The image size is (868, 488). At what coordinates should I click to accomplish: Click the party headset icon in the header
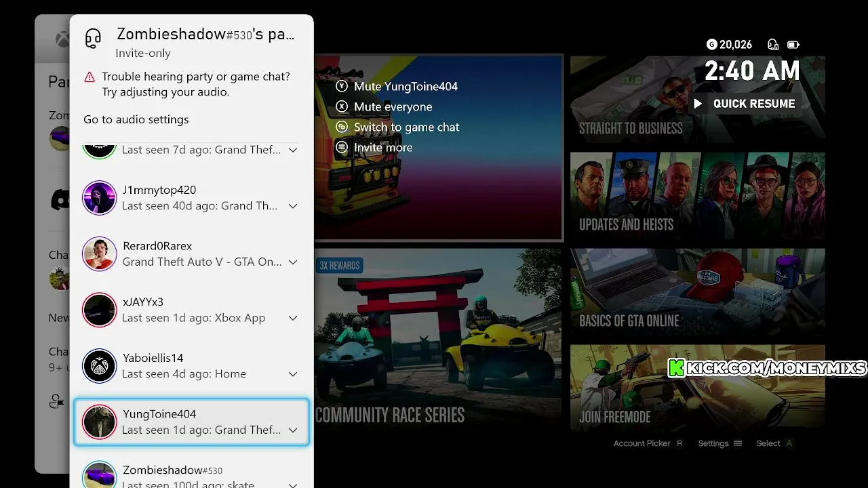pyautogui.click(x=93, y=38)
